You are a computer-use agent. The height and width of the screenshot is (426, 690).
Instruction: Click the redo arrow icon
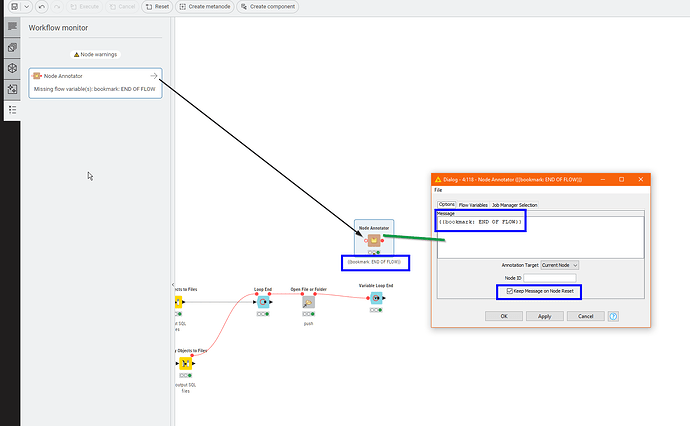[57, 7]
